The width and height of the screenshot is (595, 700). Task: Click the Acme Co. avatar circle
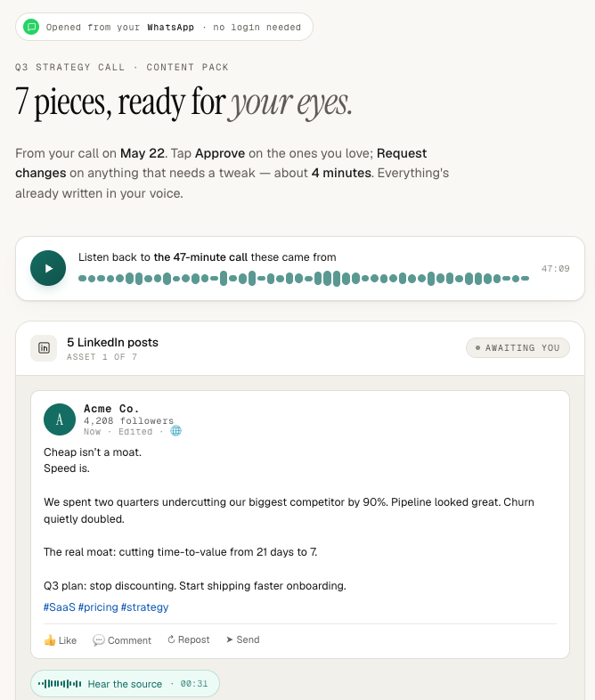60,419
